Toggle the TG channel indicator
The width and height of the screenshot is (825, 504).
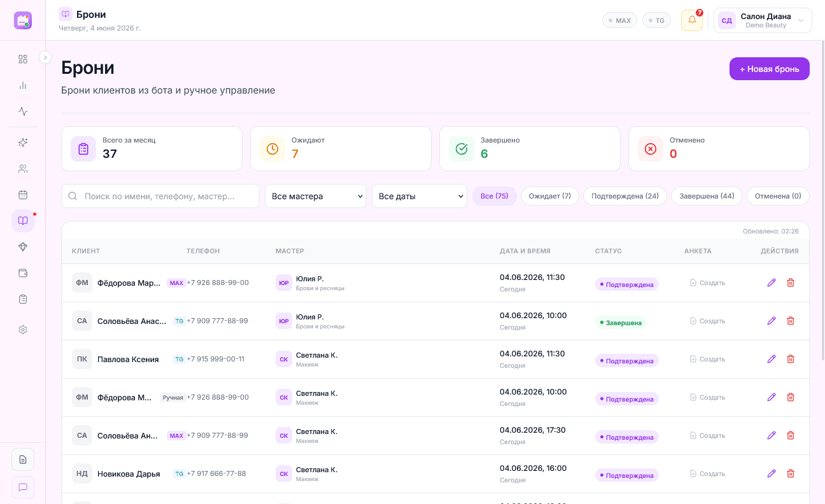click(x=656, y=20)
